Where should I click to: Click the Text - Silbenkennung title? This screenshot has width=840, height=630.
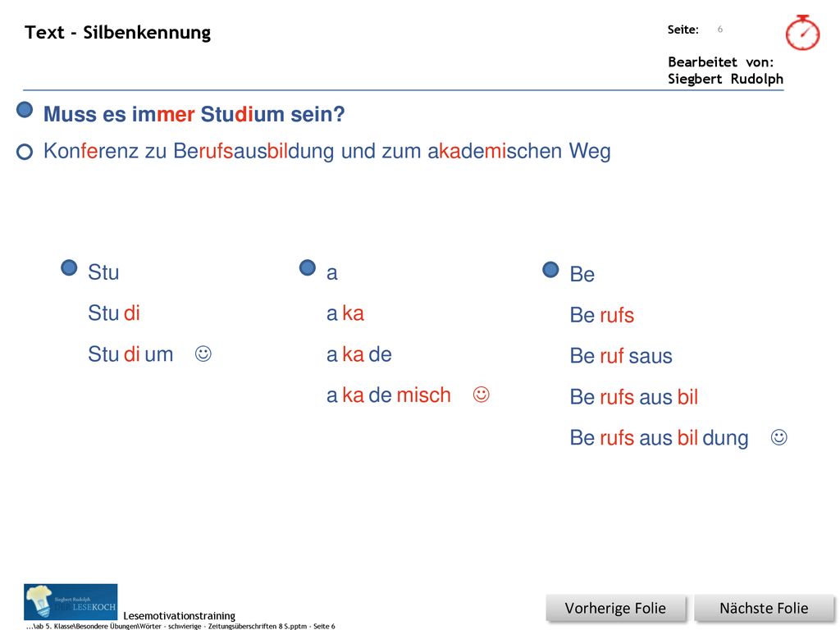[x=118, y=32]
